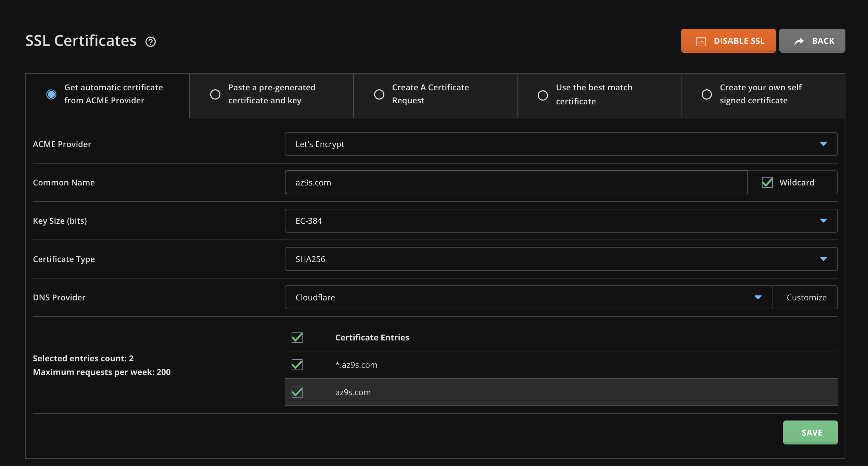Click the Customize button beside DNS Provider
868x466 pixels.
click(x=806, y=297)
